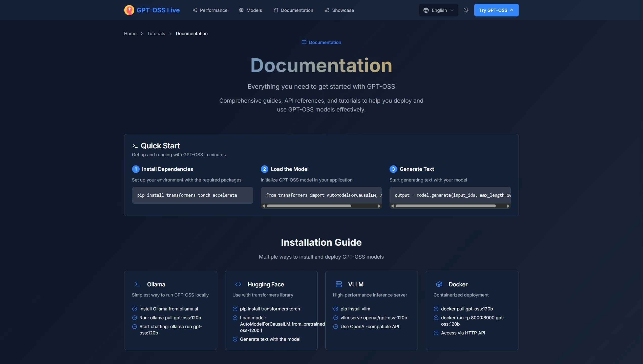Click text docker run -p 8000:8000 gpt-oss:120b
The height and width of the screenshot is (364, 643).
click(x=473, y=321)
